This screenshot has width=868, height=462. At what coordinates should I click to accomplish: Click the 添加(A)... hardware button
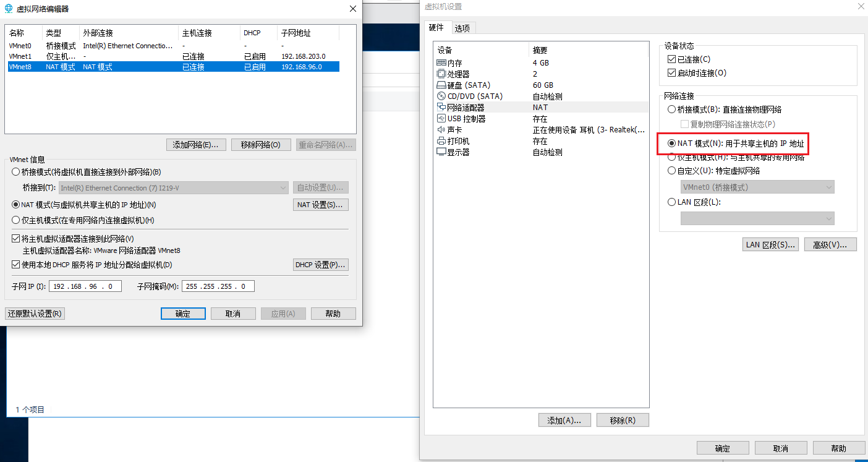564,420
